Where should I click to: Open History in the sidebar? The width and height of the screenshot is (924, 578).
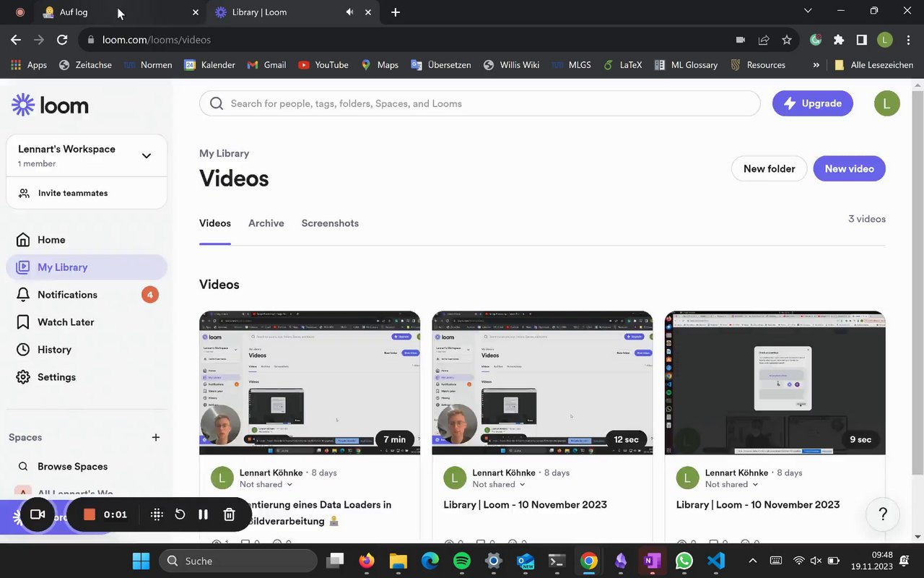87,350
